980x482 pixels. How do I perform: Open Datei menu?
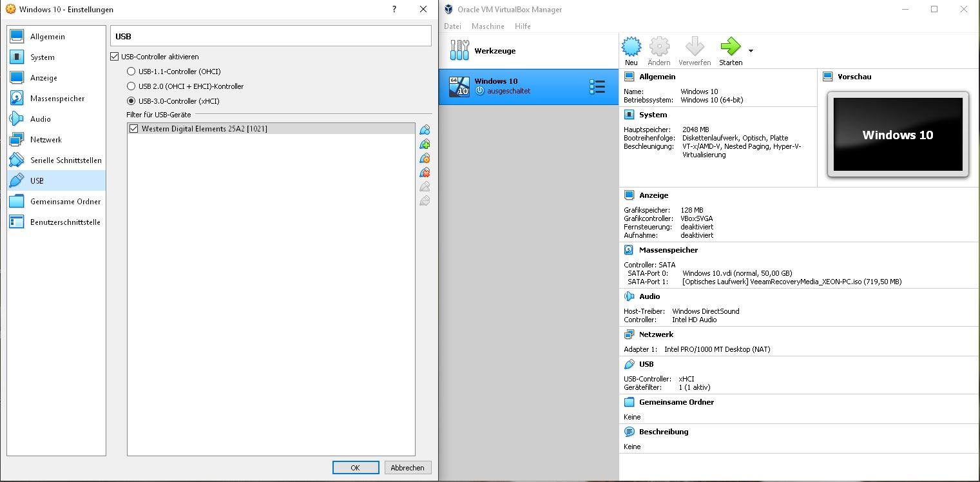coord(452,26)
